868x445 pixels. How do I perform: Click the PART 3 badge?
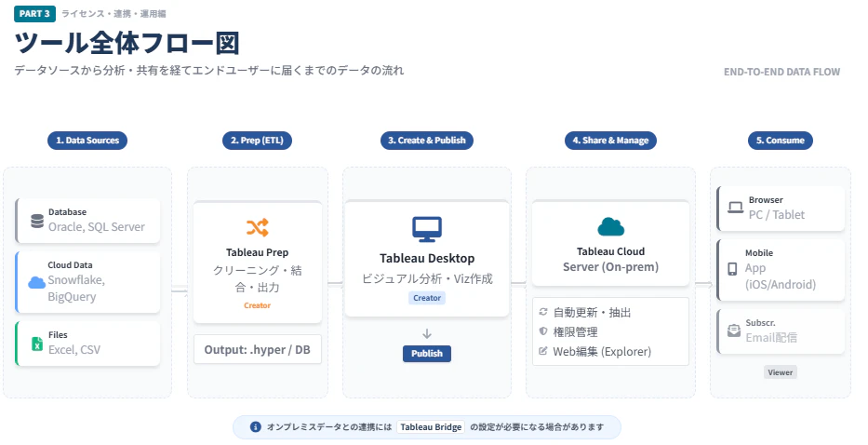(x=34, y=13)
